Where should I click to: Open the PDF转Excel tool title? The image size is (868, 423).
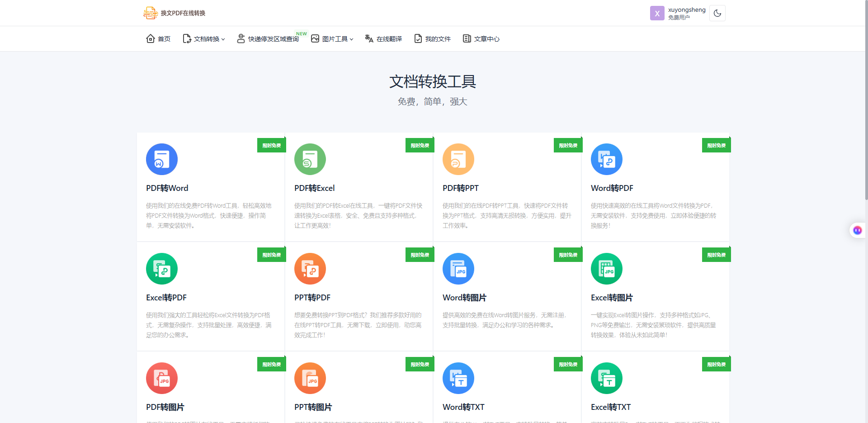tap(315, 188)
